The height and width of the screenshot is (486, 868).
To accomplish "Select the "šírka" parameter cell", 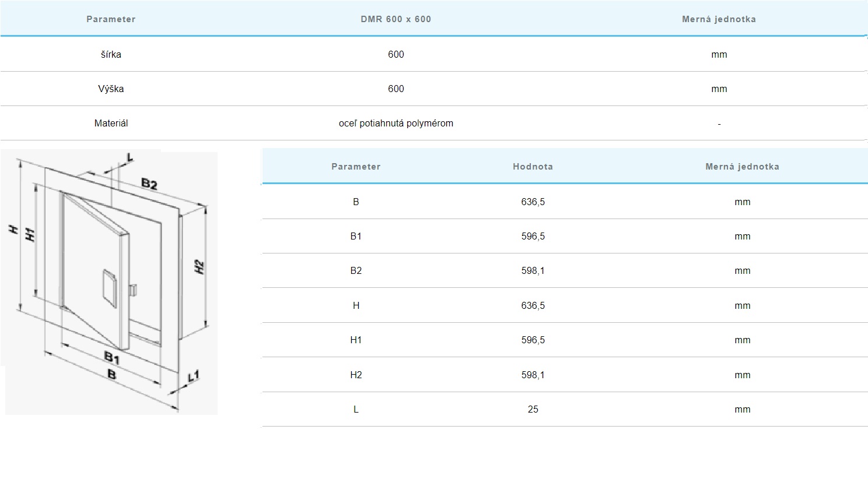I will (111, 54).
